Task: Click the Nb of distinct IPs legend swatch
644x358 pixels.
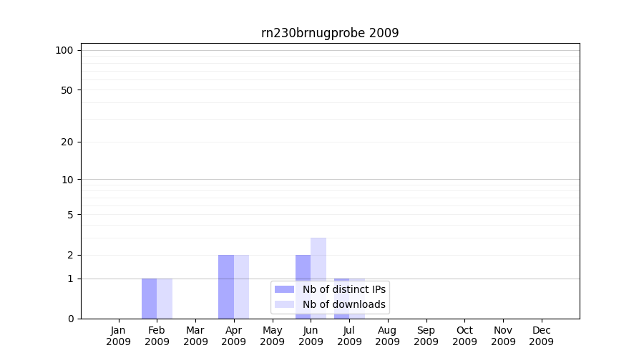Action: (x=284, y=289)
